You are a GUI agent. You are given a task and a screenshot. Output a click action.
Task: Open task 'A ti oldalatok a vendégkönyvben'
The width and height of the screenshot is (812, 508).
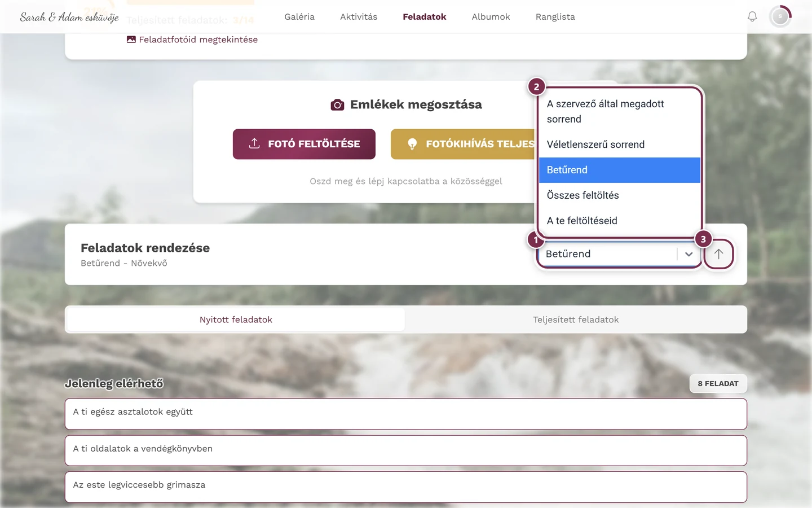click(x=406, y=450)
